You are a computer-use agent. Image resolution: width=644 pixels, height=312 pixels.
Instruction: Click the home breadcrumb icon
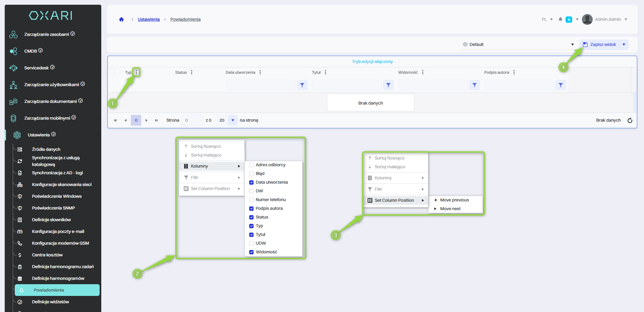coord(121,19)
